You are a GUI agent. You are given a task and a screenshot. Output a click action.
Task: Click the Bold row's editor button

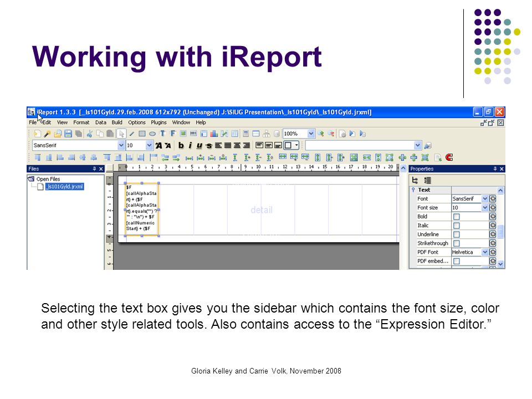[493, 217]
